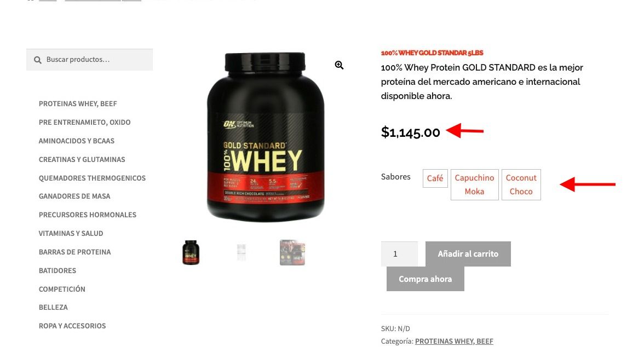The width and height of the screenshot is (644, 347).
Task: Click the main Gold Standard Whey product image
Action: [x=265, y=137]
